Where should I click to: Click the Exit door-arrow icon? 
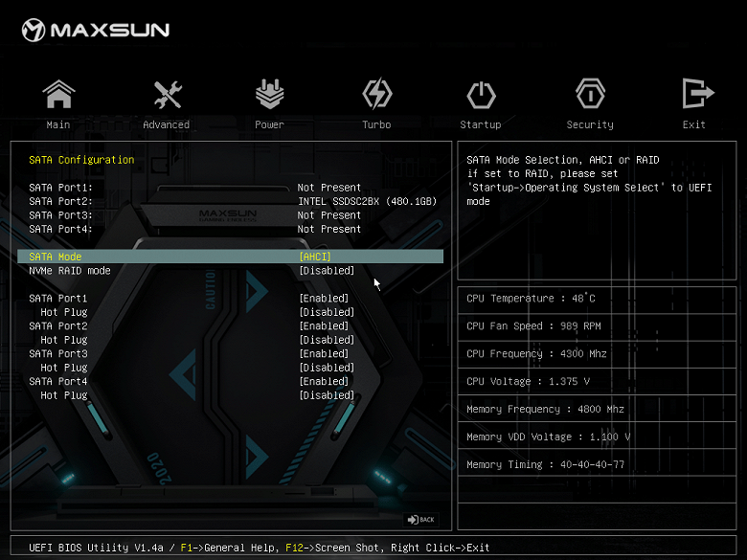pyautogui.click(x=697, y=94)
